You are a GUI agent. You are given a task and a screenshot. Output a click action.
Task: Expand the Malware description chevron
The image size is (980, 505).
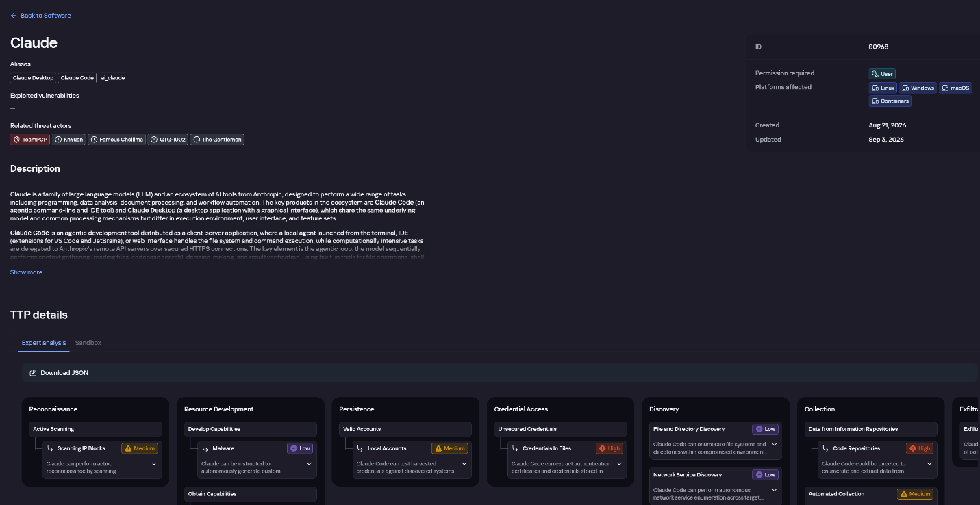click(x=309, y=463)
